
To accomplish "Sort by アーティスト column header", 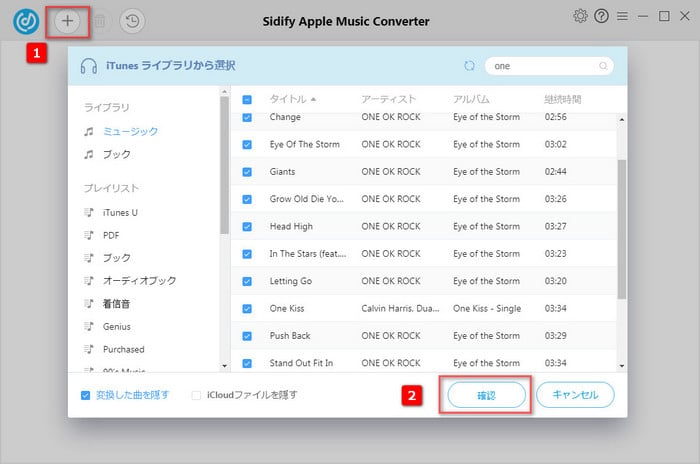I will pos(388,99).
